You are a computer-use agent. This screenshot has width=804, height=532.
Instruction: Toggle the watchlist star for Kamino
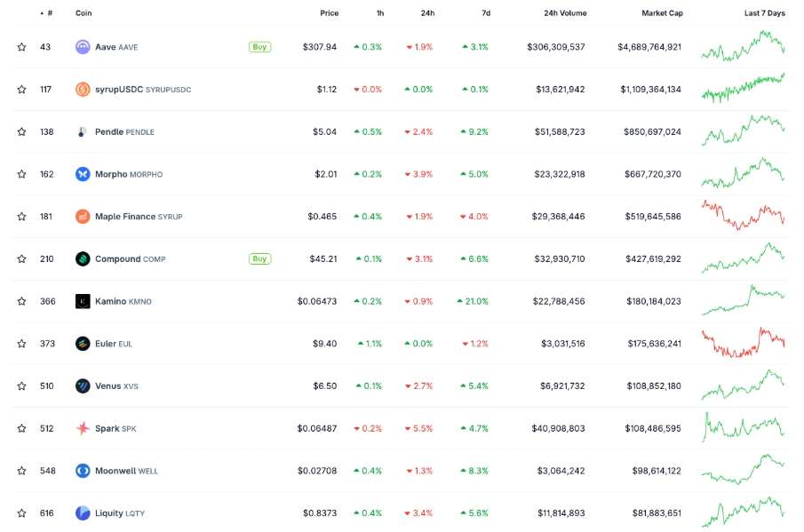point(21,300)
